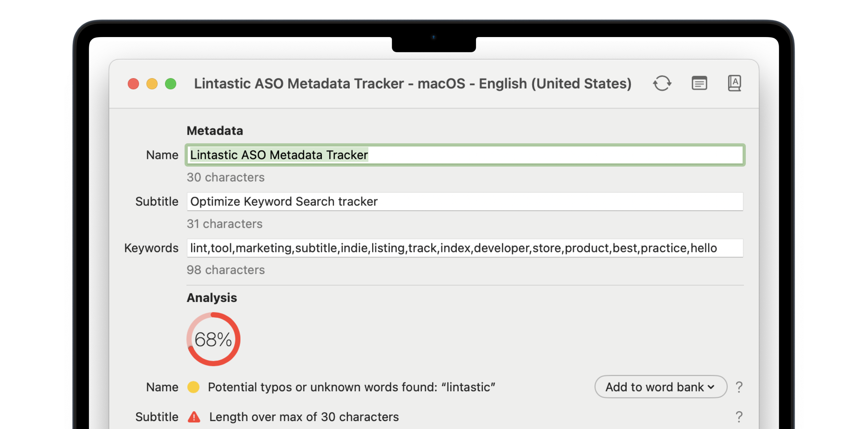Screen dimensions: 868x429
Task: Click the sync/refresh icon in the toolbar
Action: tap(662, 83)
